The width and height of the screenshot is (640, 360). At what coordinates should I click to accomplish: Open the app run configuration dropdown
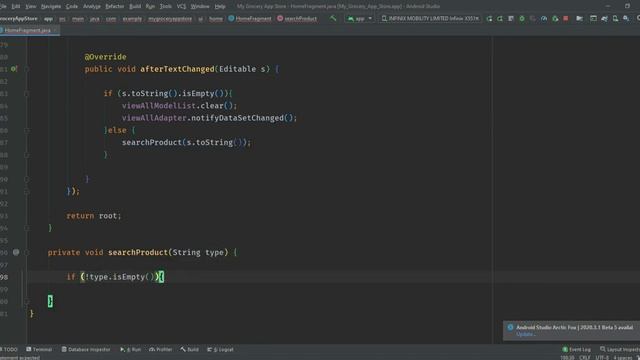tap(359, 18)
